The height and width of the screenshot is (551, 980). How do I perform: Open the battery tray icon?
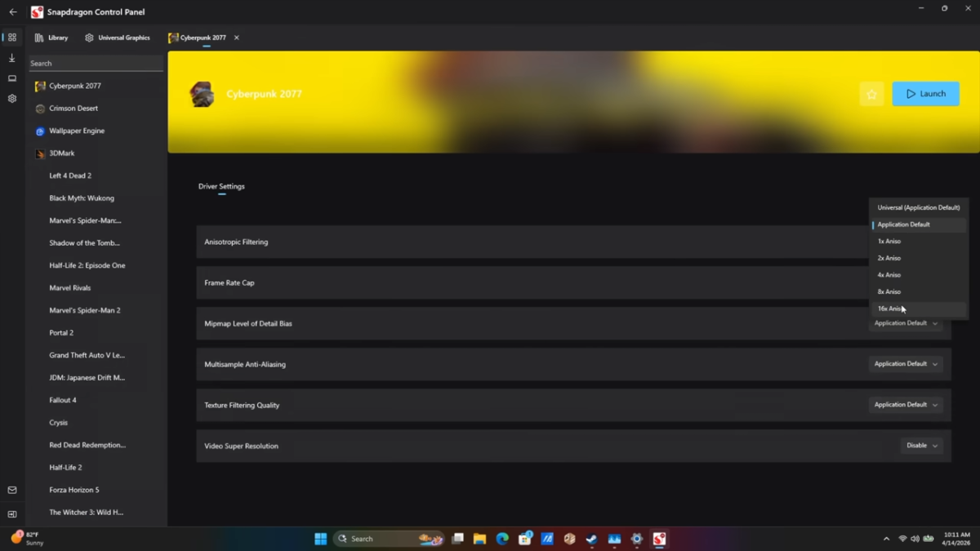coord(929,539)
